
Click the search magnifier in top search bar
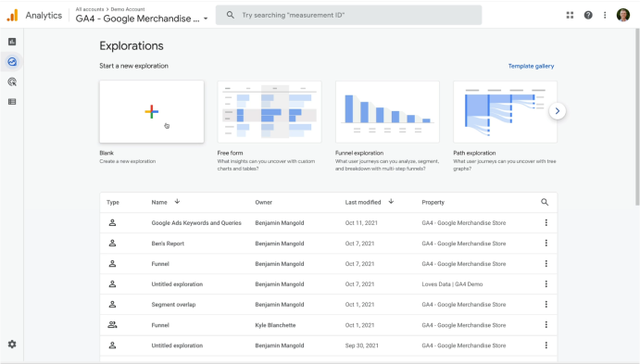(231, 15)
